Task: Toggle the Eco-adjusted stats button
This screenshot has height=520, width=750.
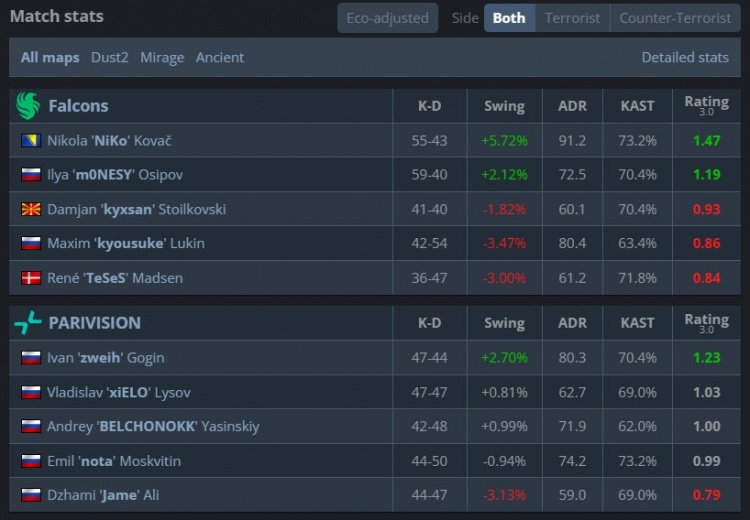Action: pos(387,18)
